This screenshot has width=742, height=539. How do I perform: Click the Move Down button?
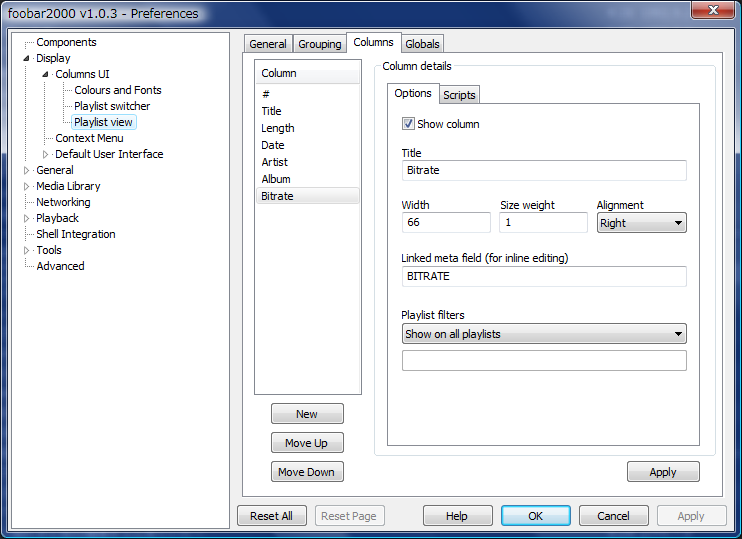[307, 472]
